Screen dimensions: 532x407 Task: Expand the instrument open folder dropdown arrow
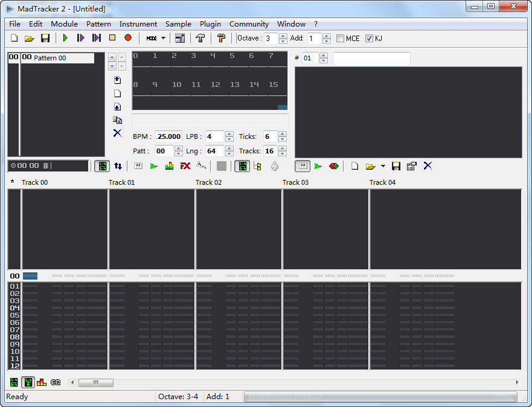click(x=383, y=166)
